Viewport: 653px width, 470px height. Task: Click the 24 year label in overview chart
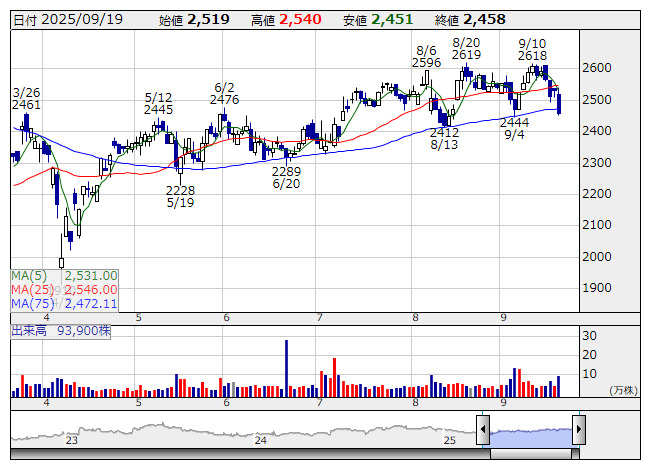(261, 440)
